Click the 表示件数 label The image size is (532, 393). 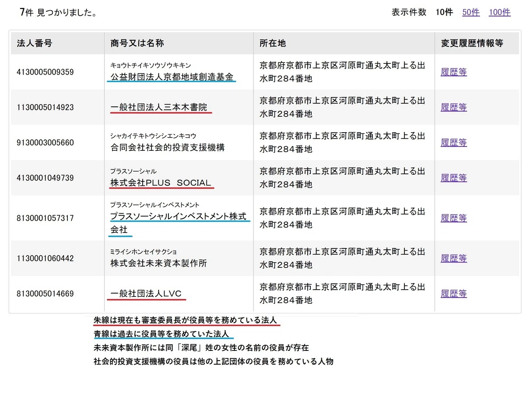click(409, 12)
